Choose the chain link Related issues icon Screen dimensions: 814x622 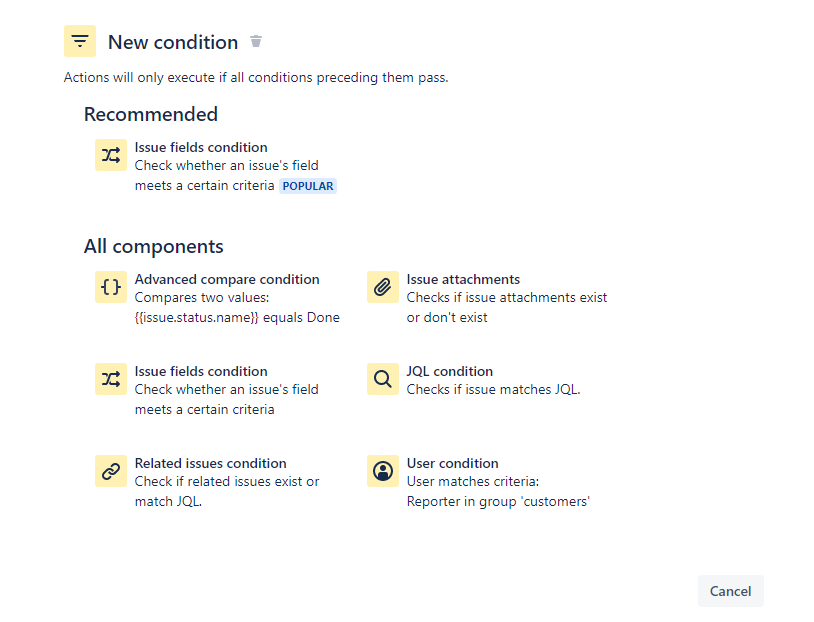pos(111,471)
